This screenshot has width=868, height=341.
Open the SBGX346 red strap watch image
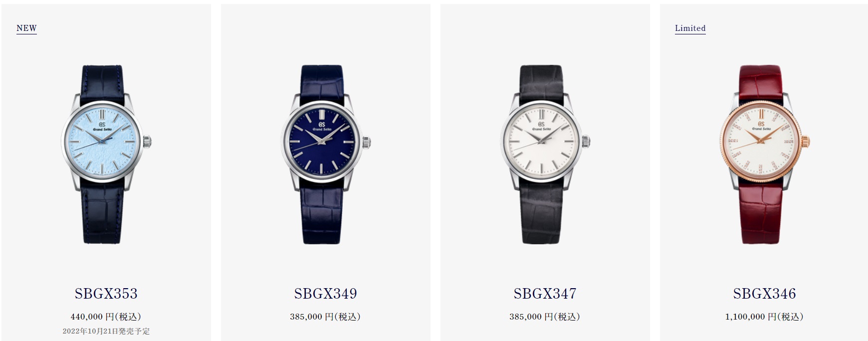(x=765, y=155)
